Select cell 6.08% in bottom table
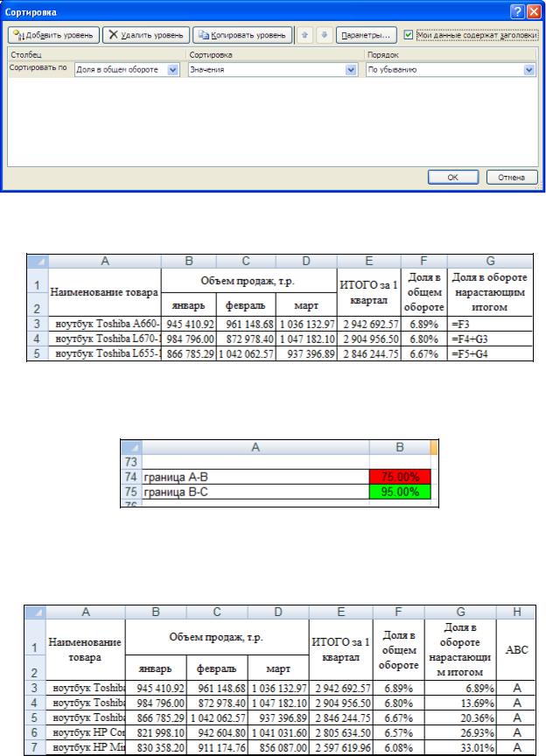This screenshot has height=756, width=546. (x=399, y=748)
